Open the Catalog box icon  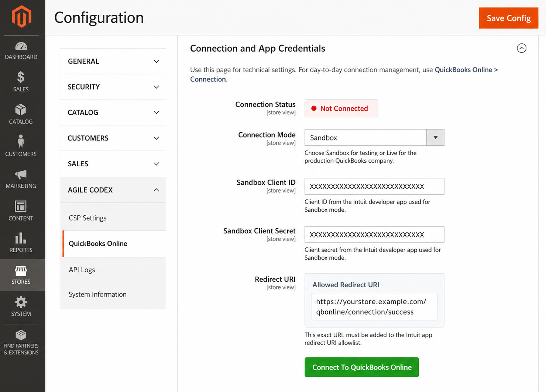click(21, 110)
